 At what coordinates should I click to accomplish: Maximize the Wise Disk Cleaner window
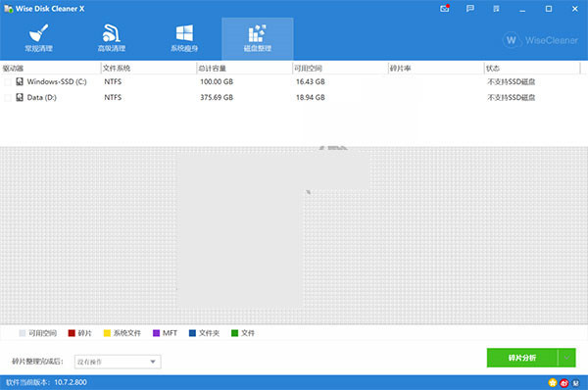pos(549,9)
